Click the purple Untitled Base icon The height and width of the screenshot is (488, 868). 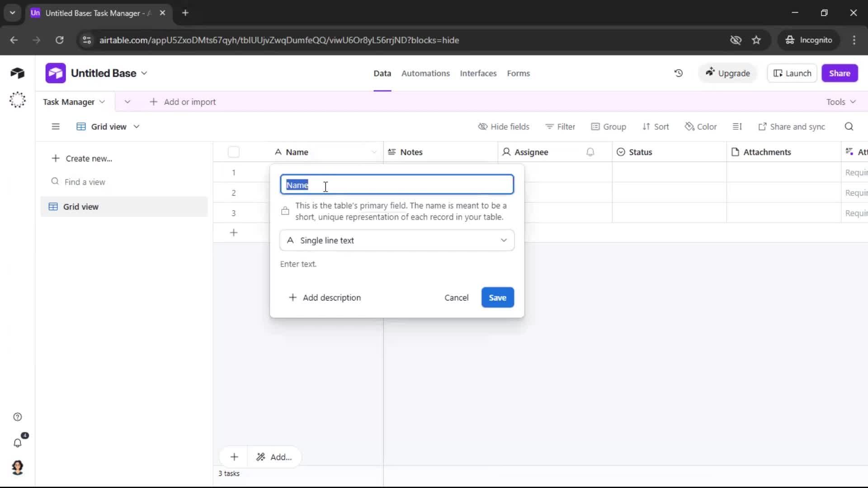coord(55,73)
